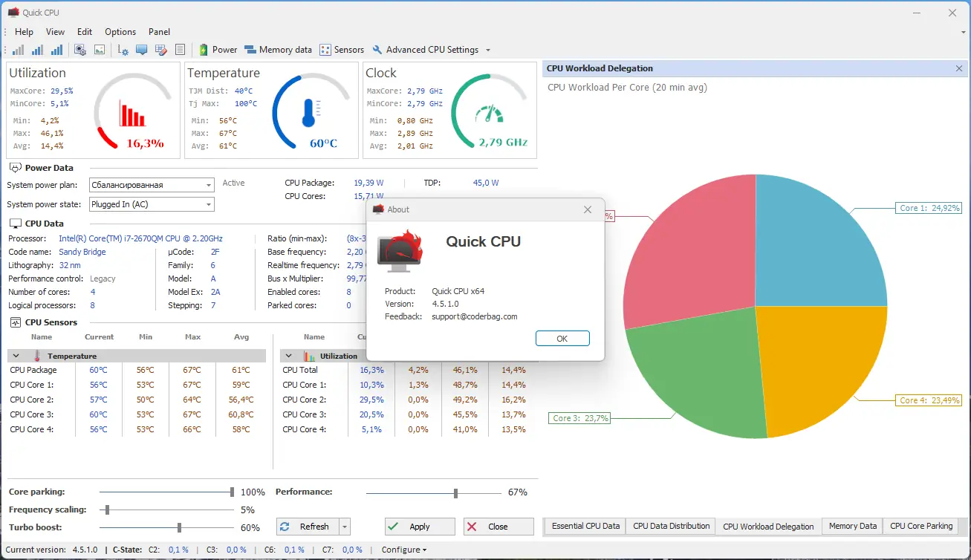Switch to the CPU Data Distribution tab
971x560 pixels.
(x=672, y=526)
